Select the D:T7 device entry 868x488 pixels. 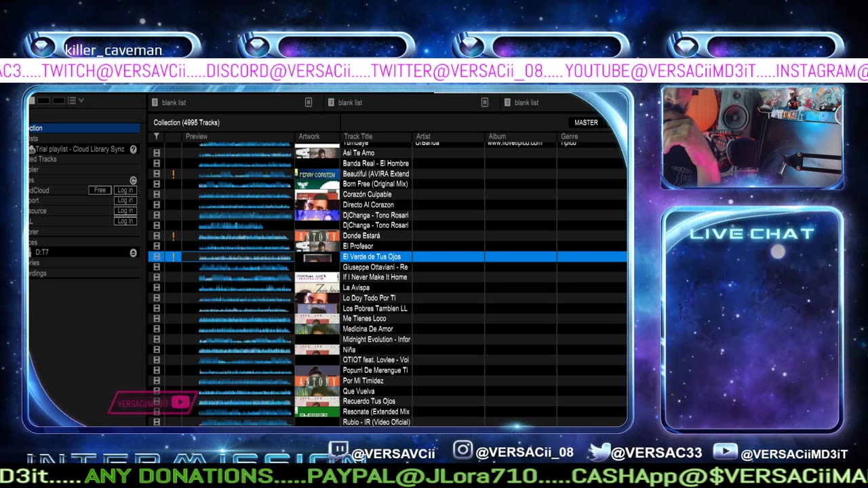[x=42, y=252]
